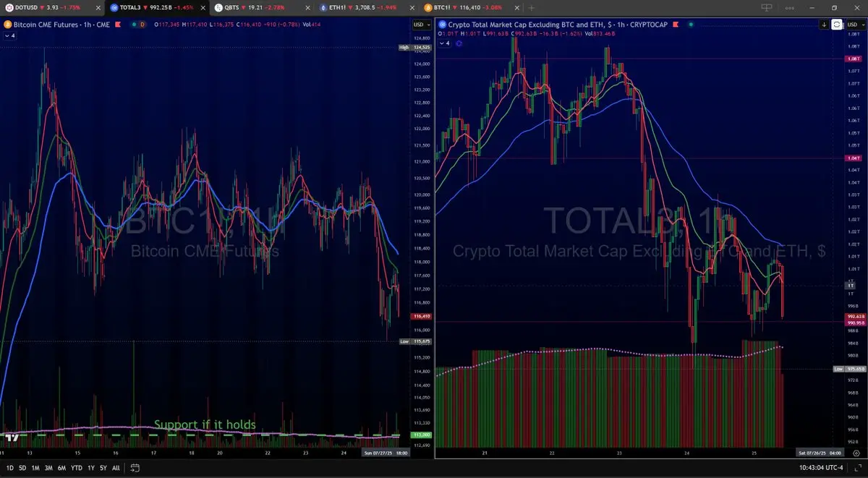Click the TOTAL3 symbol logo on right chart
Screen dimensions: 868x478
pos(443,25)
